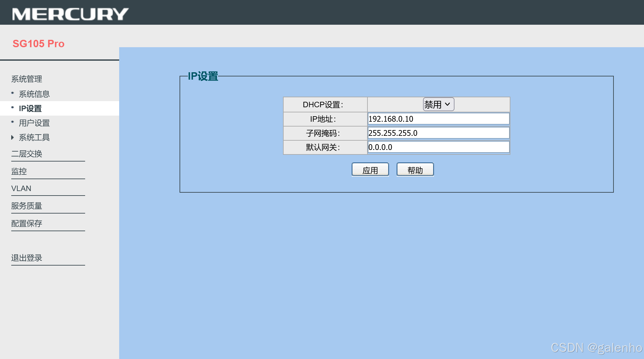Open the 系统管理 menu section
The width and height of the screenshot is (644, 359).
coord(27,79)
